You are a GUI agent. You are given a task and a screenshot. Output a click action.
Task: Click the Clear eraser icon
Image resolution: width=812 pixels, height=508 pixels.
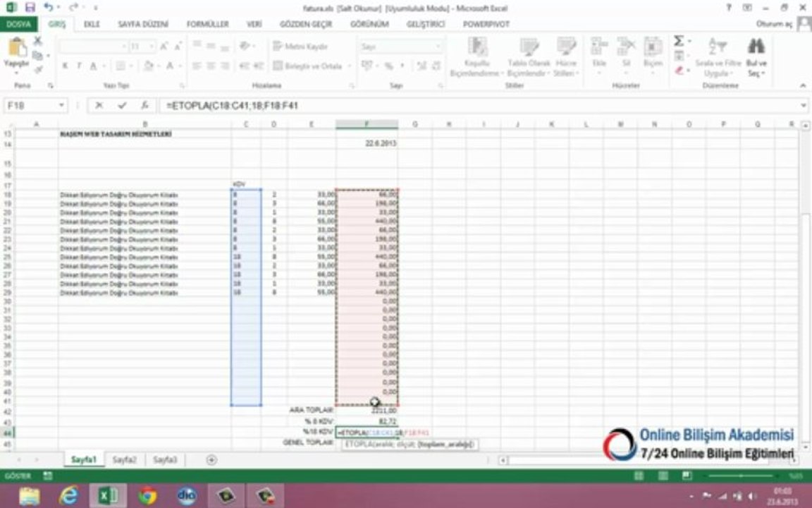pyautogui.click(x=679, y=70)
